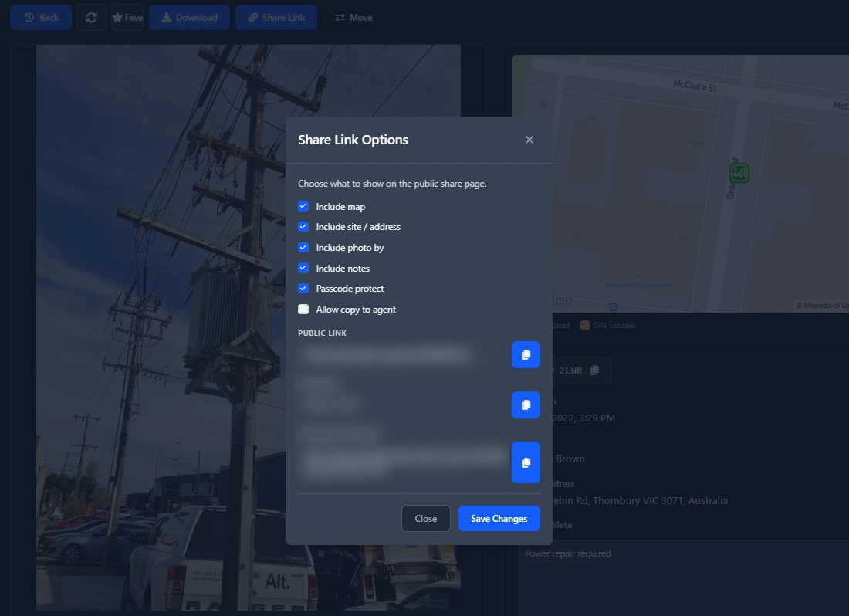This screenshot has width=849, height=616.
Task: Click the McClure St label on map
Action: 695,86
